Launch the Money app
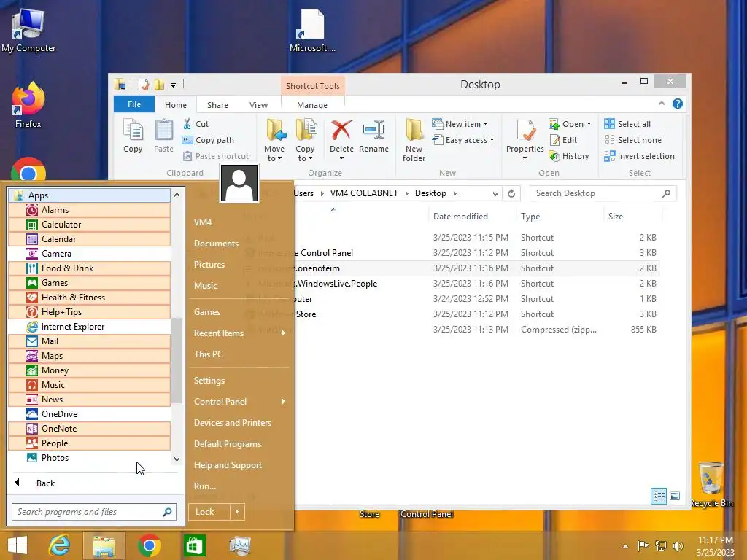 pos(89,370)
